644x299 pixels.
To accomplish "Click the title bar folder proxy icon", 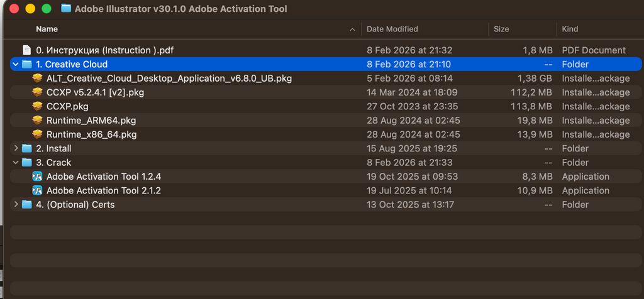I will tap(65, 8).
